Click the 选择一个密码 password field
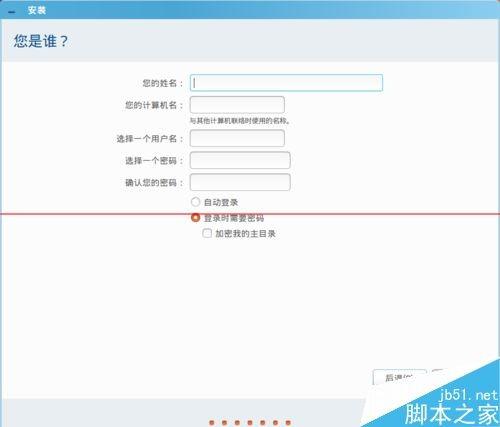This screenshot has width=500, height=427. 240,160
